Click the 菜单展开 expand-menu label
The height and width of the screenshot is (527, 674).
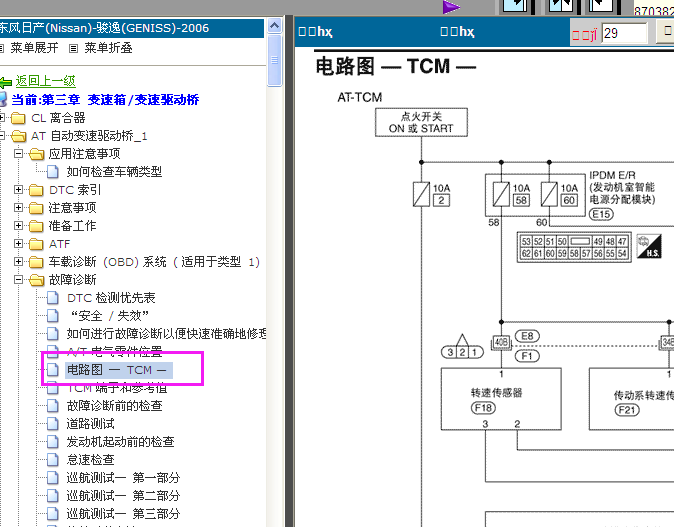(34, 48)
